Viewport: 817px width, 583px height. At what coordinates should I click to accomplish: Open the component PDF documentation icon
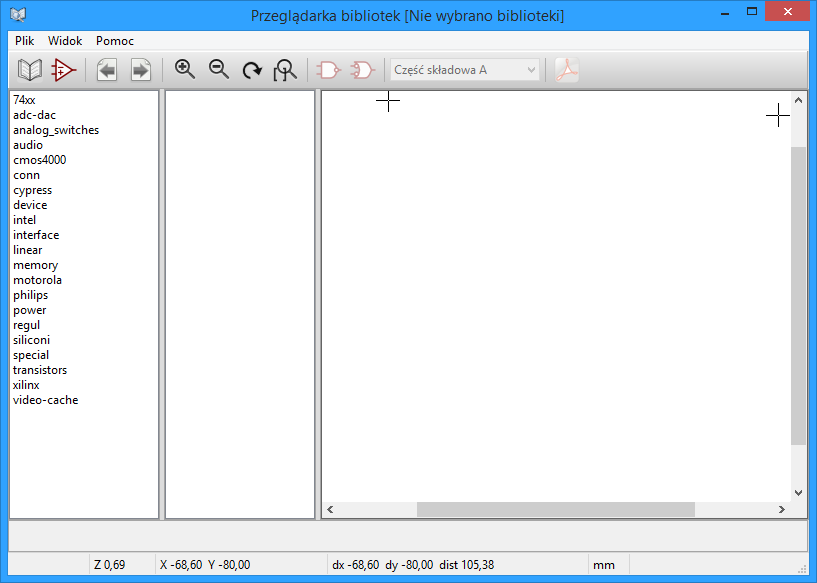click(x=567, y=70)
